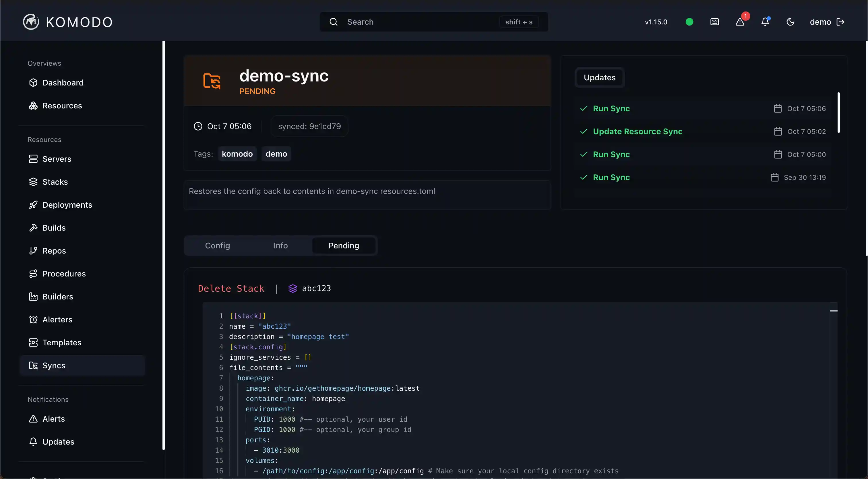
Task: Open notifications via the bell icon
Action: click(x=765, y=22)
